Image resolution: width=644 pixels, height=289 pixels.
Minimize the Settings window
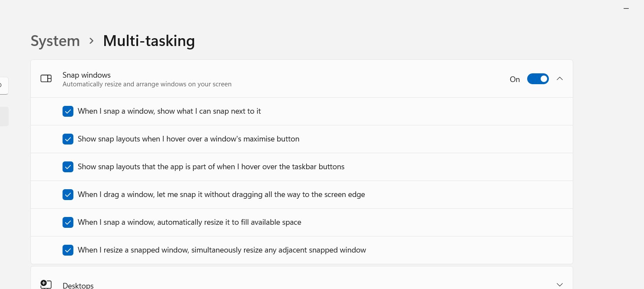[626, 9]
